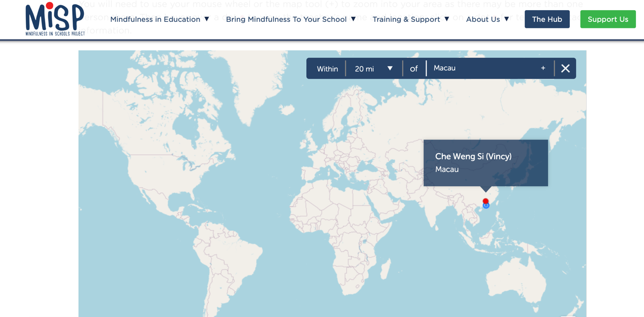
Task: Click the Macau location input field
Action: point(482,68)
